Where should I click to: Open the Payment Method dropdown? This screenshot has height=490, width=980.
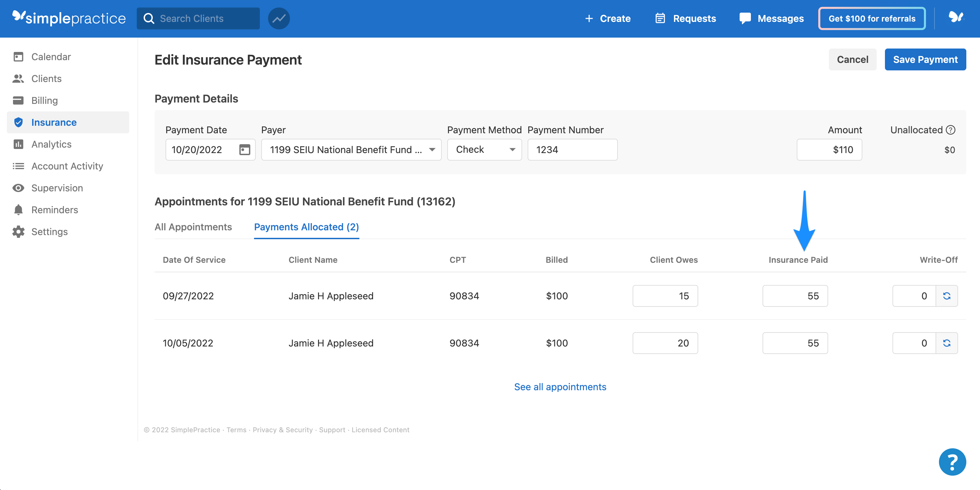513,149
